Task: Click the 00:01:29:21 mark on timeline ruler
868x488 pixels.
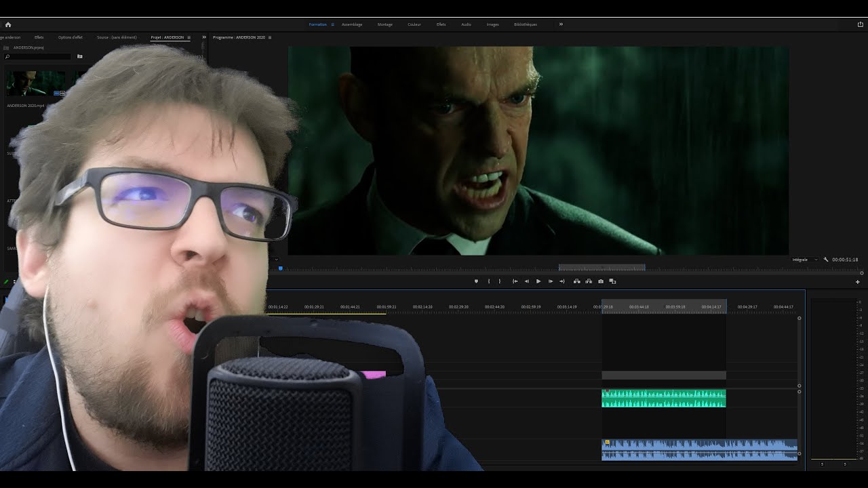Action: [x=314, y=307]
